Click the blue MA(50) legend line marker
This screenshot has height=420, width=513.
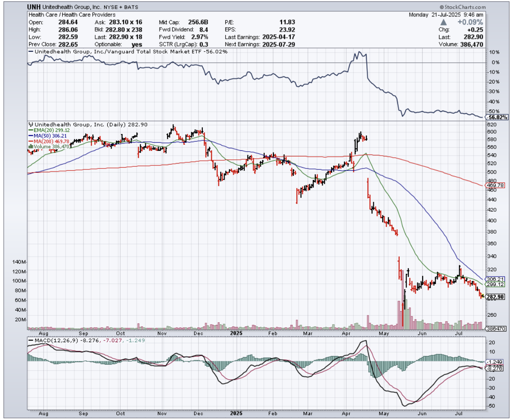click(x=30, y=136)
